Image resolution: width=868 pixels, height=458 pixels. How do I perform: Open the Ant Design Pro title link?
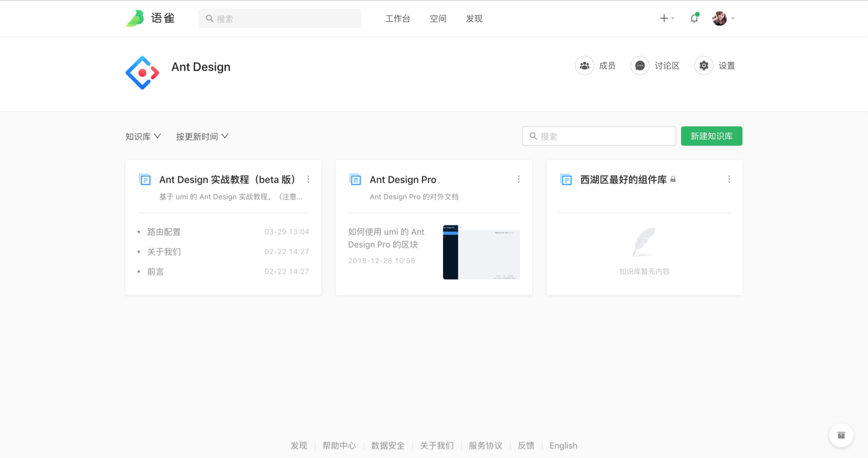pyautogui.click(x=403, y=180)
